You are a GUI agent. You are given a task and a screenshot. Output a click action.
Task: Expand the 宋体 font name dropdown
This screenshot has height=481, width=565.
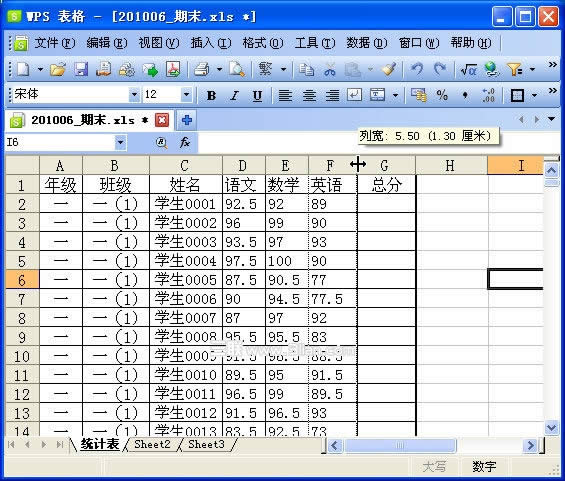pyautogui.click(x=134, y=95)
